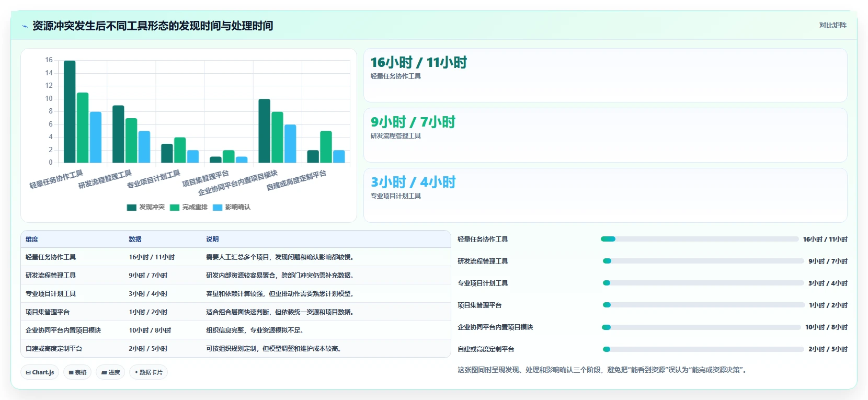The image size is (868, 400).
Task: Click the 对比矩阵 label in header
Action: coord(832,25)
